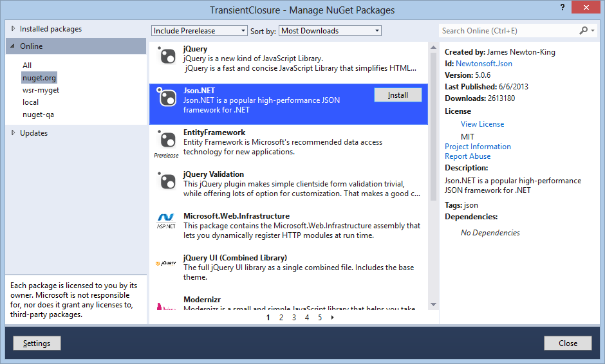
Task: Expand the Updates section
Action: pos(14,133)
